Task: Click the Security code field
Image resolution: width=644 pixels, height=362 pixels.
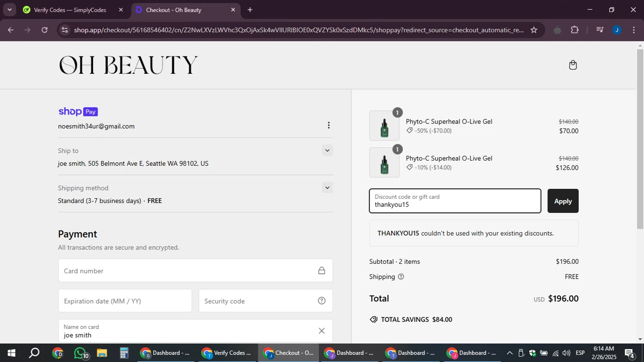Action: (x=265, y=301)
